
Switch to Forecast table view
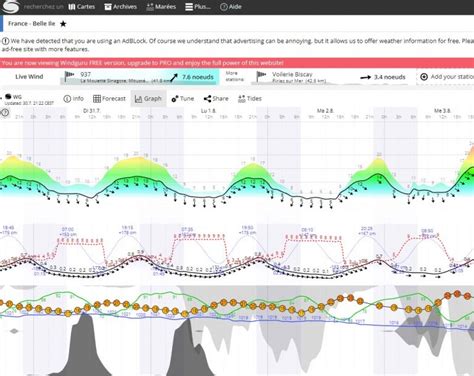click(109, 99)
